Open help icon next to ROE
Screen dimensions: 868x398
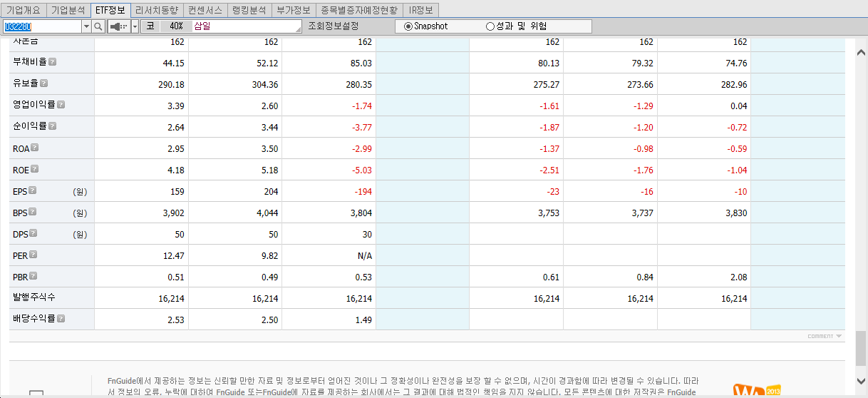coord(35,169)
